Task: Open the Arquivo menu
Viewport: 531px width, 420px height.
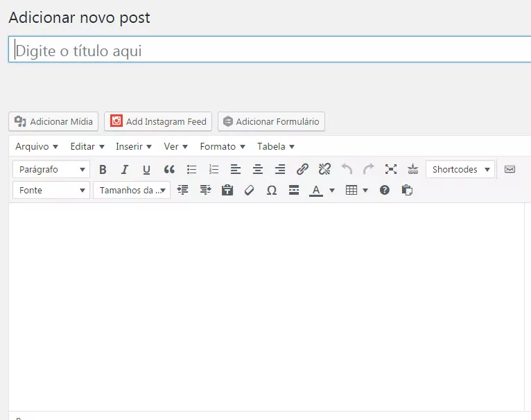Action: click(x=37, y=146)
